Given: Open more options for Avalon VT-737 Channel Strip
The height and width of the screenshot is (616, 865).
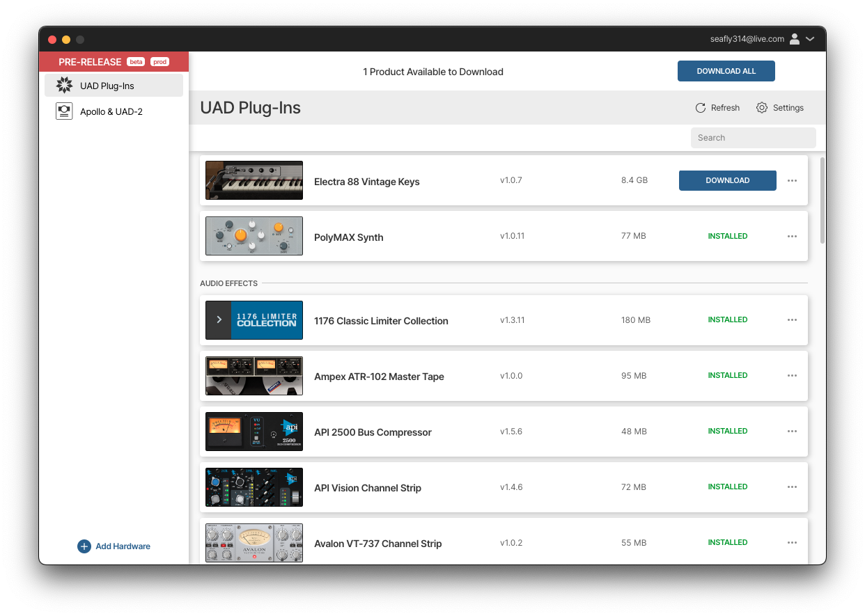Looking at the screenshot, I should (x=792, y=542).
